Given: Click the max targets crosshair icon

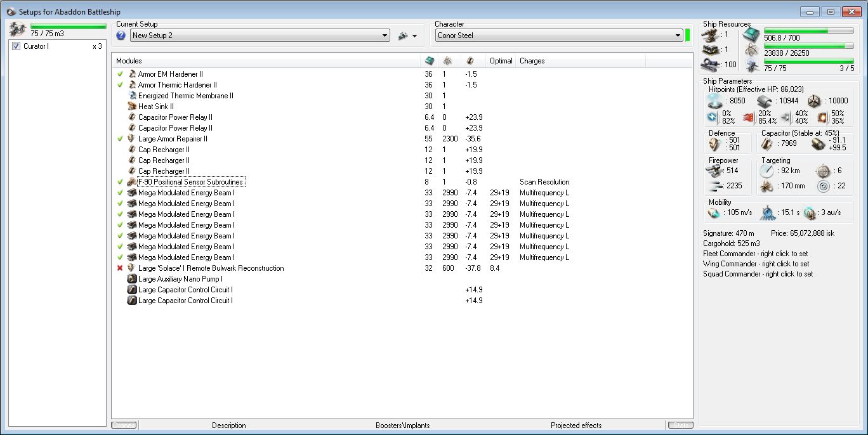Looking at the screenshot, I should 823,171.
